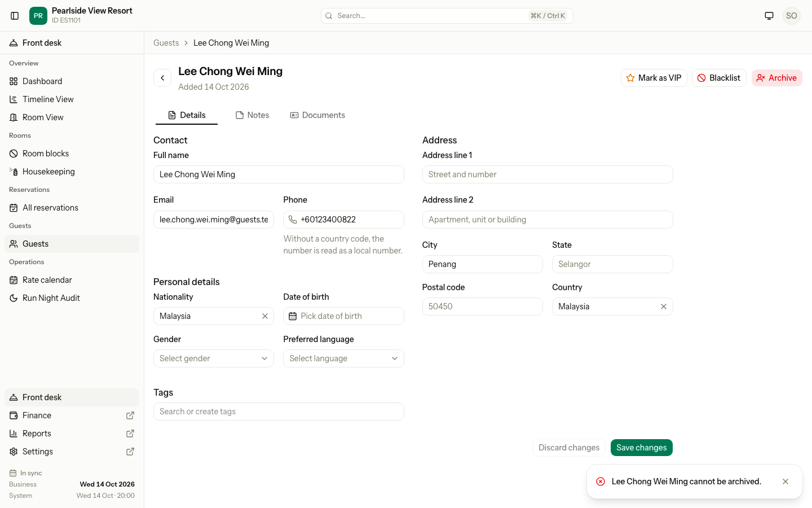
Task: Collapse the sidebar panel icon
Action: pyautogui.click(x=15, y=16)
